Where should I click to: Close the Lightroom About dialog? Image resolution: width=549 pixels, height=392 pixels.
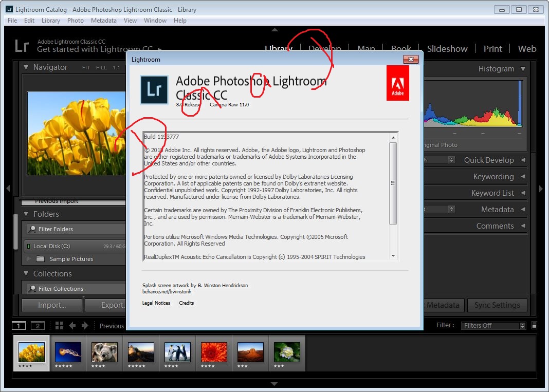pos(411,59)
